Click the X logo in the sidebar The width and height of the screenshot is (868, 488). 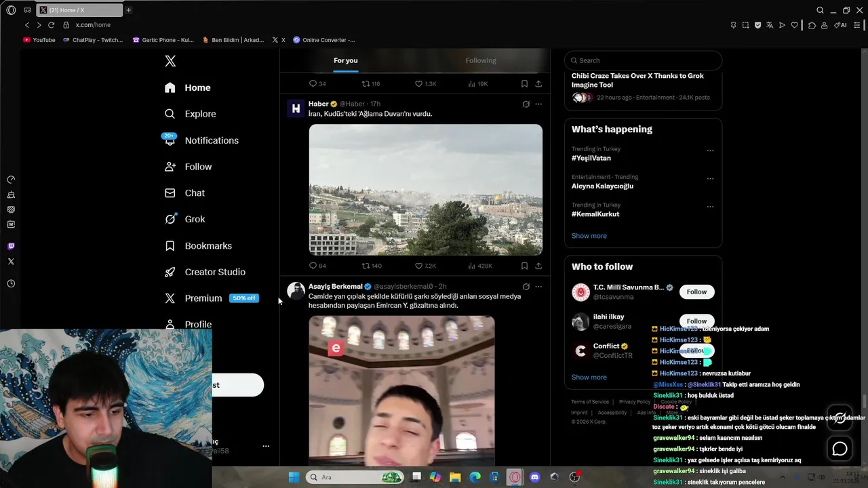pos(170,61)
